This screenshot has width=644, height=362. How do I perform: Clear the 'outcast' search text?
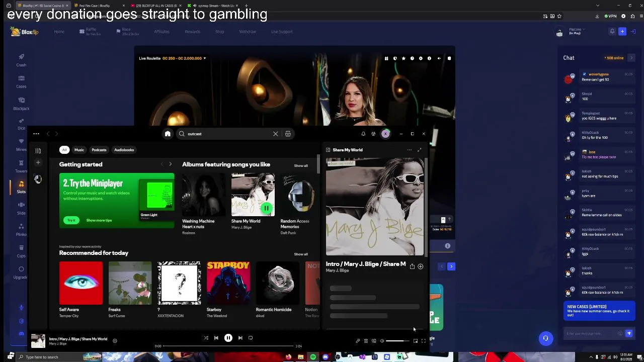275,134
